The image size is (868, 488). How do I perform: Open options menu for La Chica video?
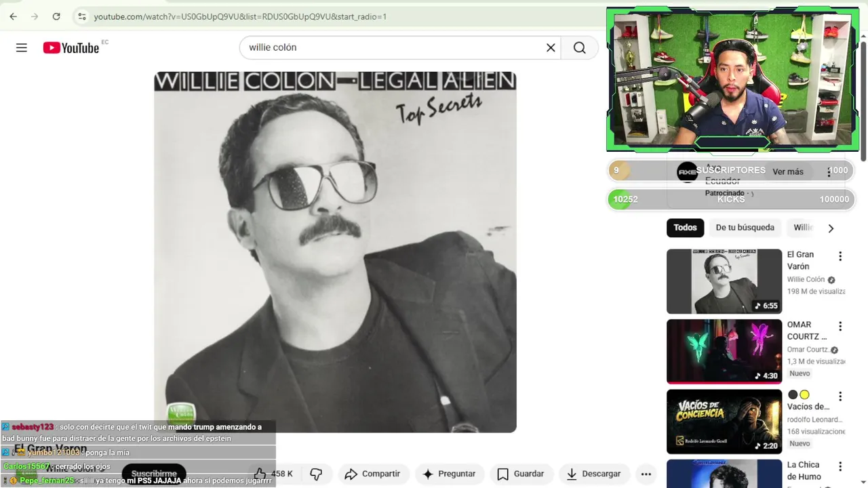[x=840, y=466]
